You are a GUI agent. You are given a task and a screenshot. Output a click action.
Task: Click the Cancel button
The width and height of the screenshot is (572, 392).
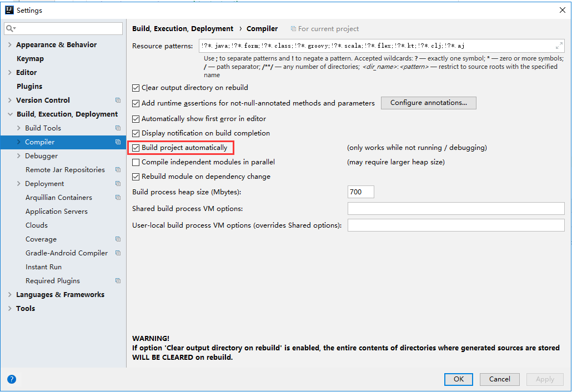click(499, 379)
